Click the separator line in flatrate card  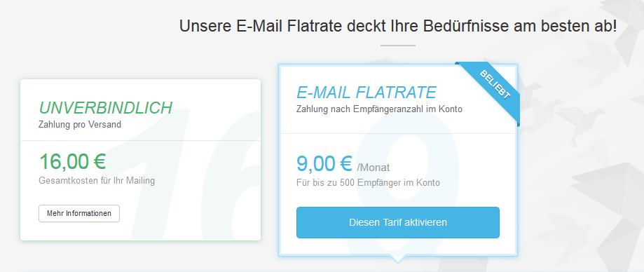[397, 133]
